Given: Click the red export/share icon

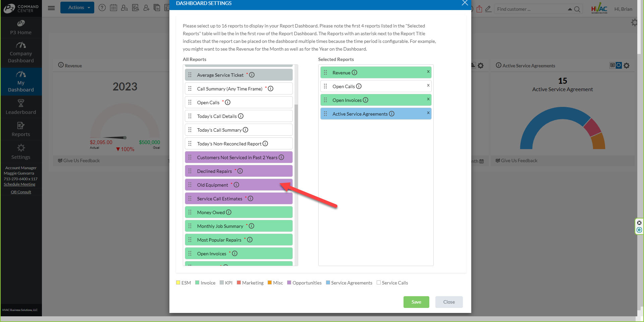Looking at the screenshot, I should point(479,9).
